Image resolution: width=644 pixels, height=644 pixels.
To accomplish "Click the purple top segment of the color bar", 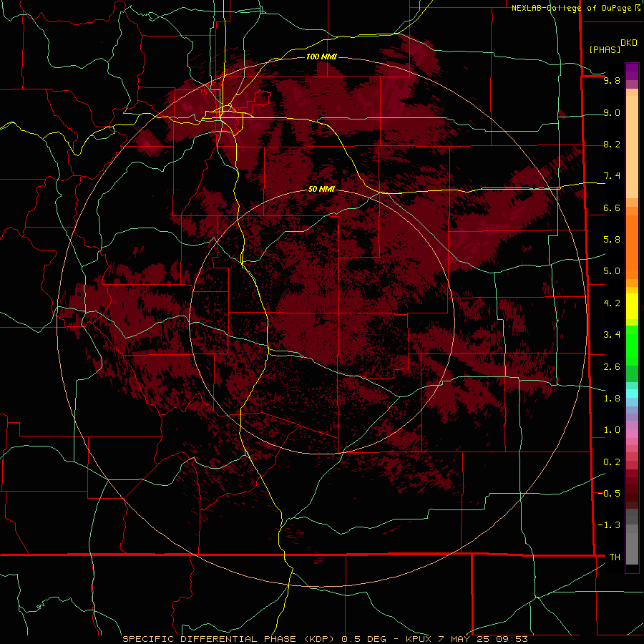I will (x=632, y=72).
